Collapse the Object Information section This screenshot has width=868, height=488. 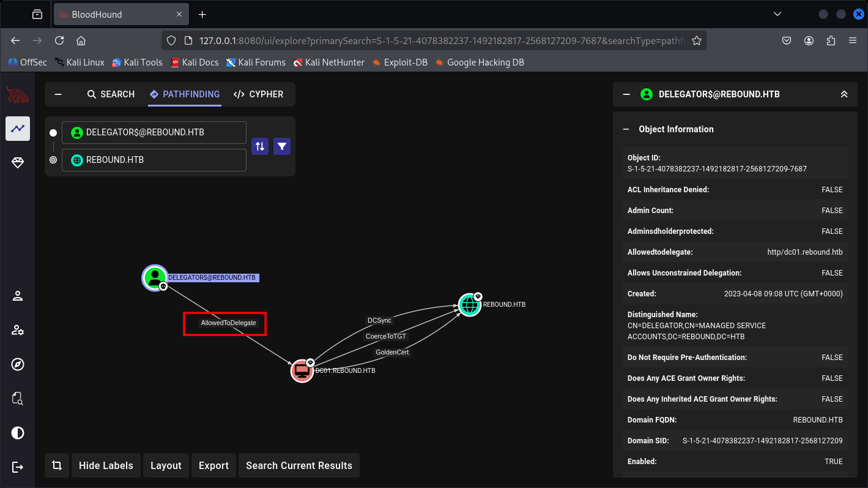pos(626,129)
